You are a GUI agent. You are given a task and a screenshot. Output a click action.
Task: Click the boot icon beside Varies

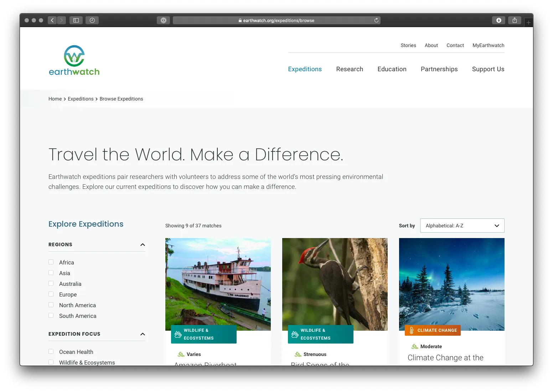pyautogui.click(x=181, y=354)
